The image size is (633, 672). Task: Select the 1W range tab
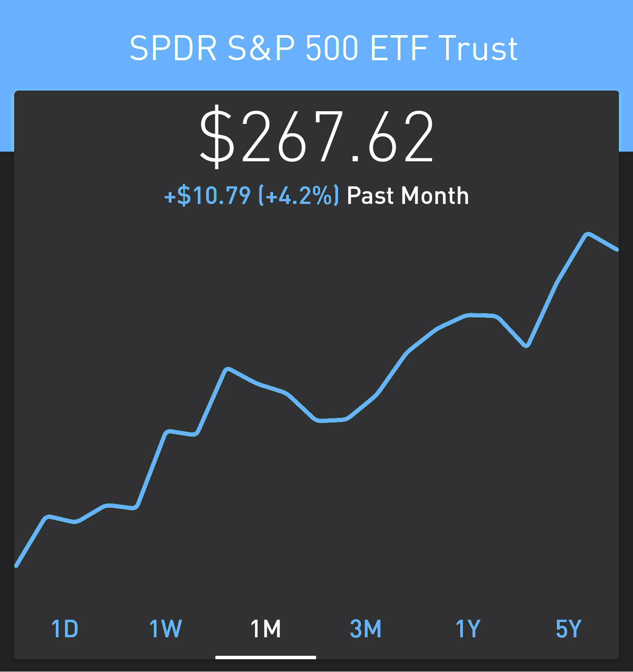click(x=165, y=628)
